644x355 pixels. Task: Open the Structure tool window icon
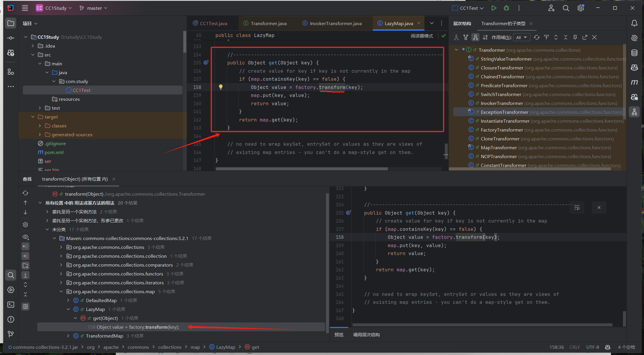pos(11,72)
